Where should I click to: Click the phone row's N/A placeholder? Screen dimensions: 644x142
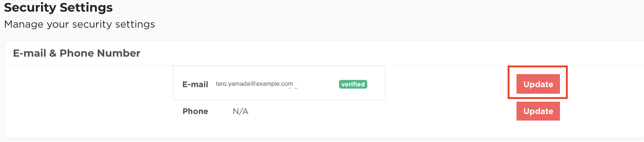[x=241, y=111]
